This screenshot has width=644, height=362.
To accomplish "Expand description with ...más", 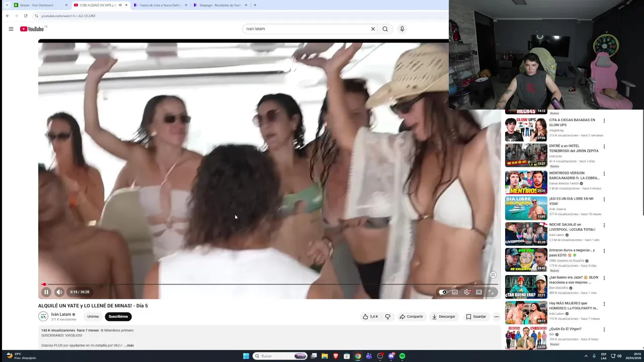I will tap(130, 345).
